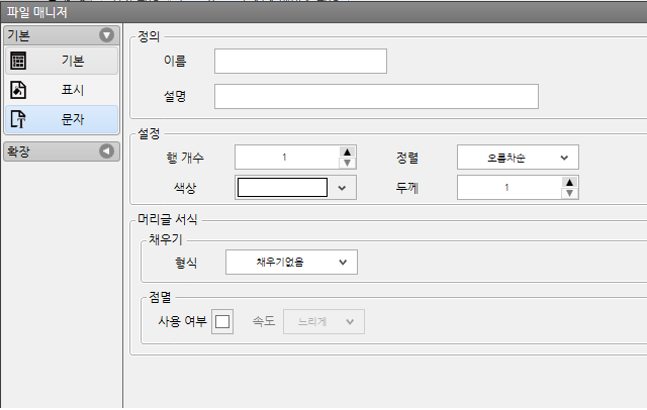Decrease 두께 with down arrow

[x=569, y=193]
